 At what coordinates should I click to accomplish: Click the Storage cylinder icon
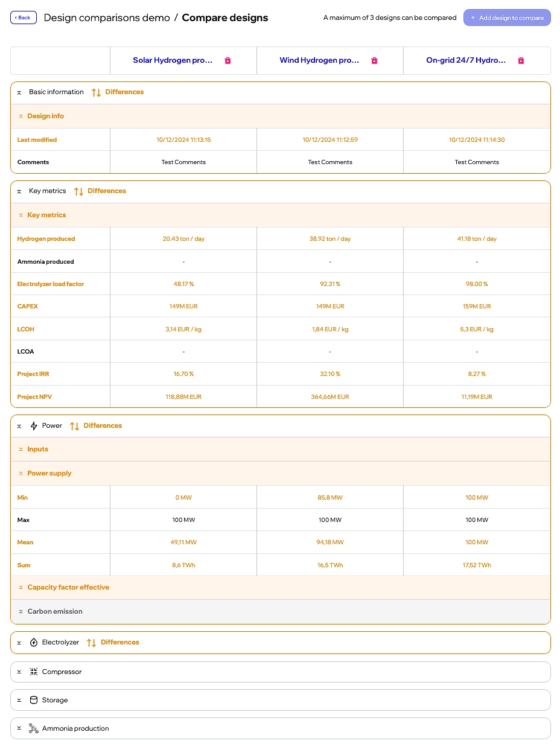(34, 700)
